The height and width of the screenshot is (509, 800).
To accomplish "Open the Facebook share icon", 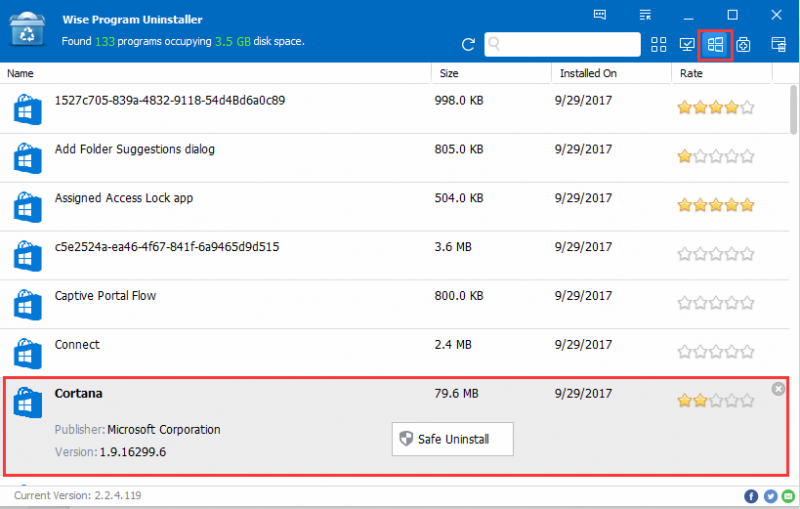I will (751, 496).
